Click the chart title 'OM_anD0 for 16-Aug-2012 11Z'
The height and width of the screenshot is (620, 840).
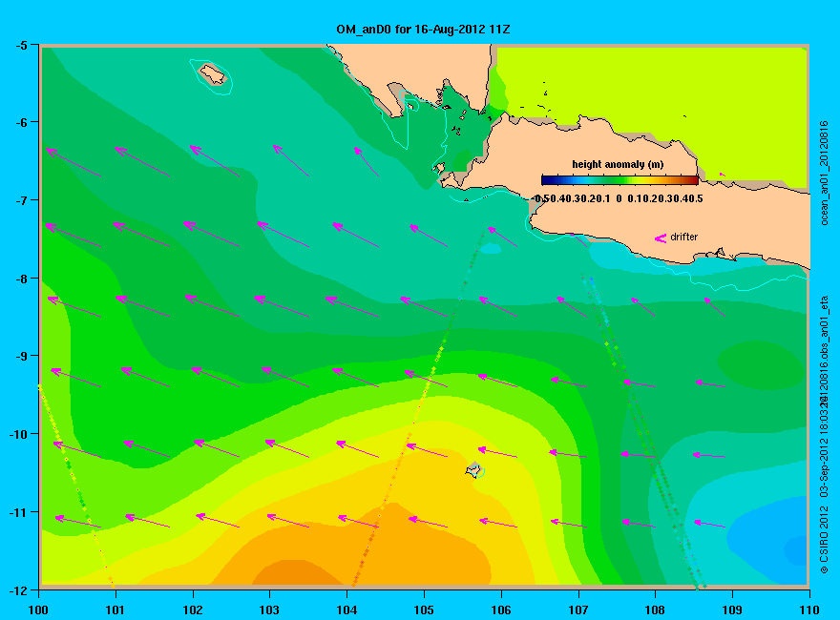pyautogui.click(x=423, y=29)
